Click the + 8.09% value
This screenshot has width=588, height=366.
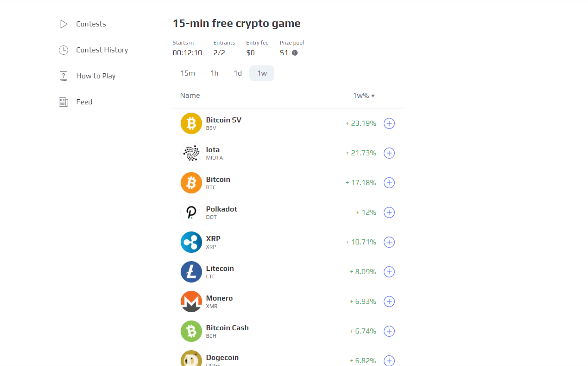tap(363, 272)
